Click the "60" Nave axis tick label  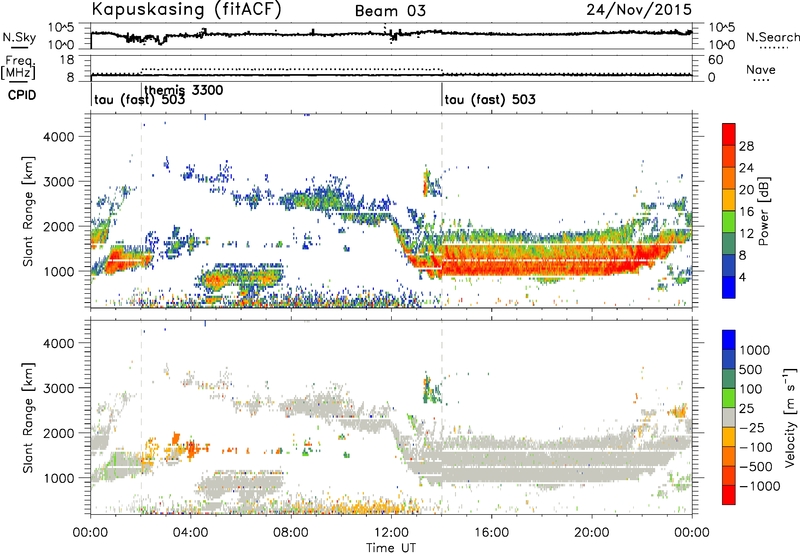click(x=716, y=60)
